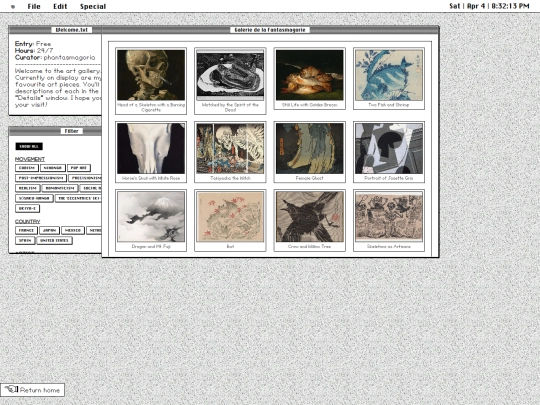
Task: Filter artworks by Sōsaku-hanga movement
Action: pyautogui.click(x=34, y=198)
